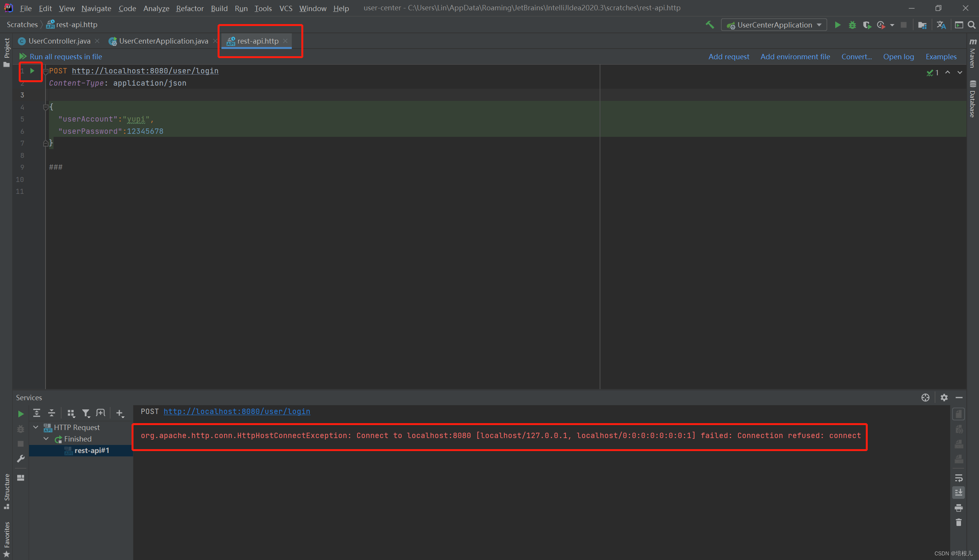The width and height of the screenshot is (979, 560).
Task: Open the Refactor menu
Action: [190, 8]
